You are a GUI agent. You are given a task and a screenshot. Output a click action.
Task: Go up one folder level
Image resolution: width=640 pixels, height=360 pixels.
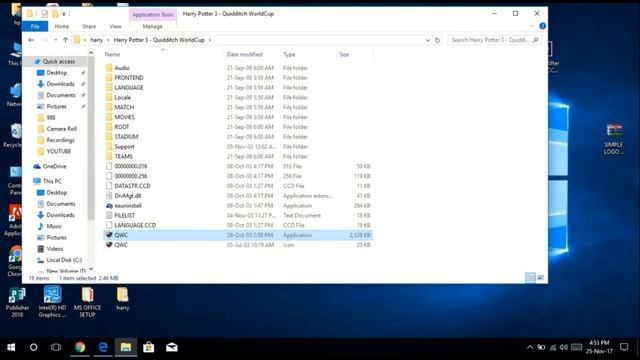point(65,40)
